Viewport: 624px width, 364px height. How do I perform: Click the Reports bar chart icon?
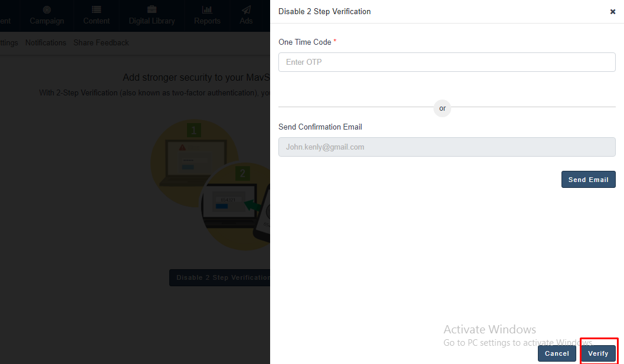click(x=207, y=10)
